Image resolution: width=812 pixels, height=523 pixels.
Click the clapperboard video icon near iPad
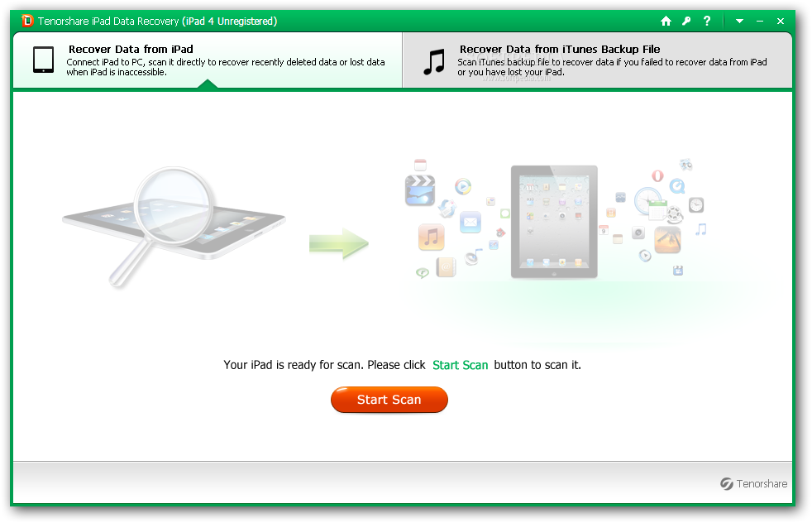(420, 191)
